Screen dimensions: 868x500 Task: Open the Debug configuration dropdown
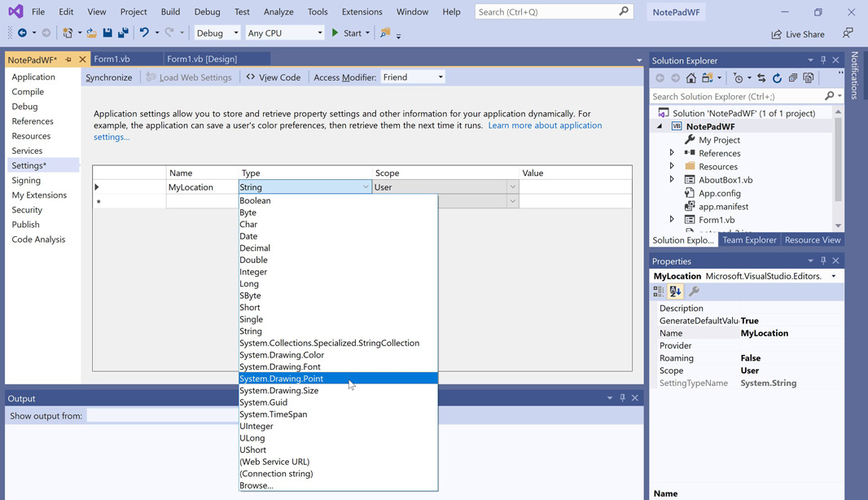click(217, 33)
